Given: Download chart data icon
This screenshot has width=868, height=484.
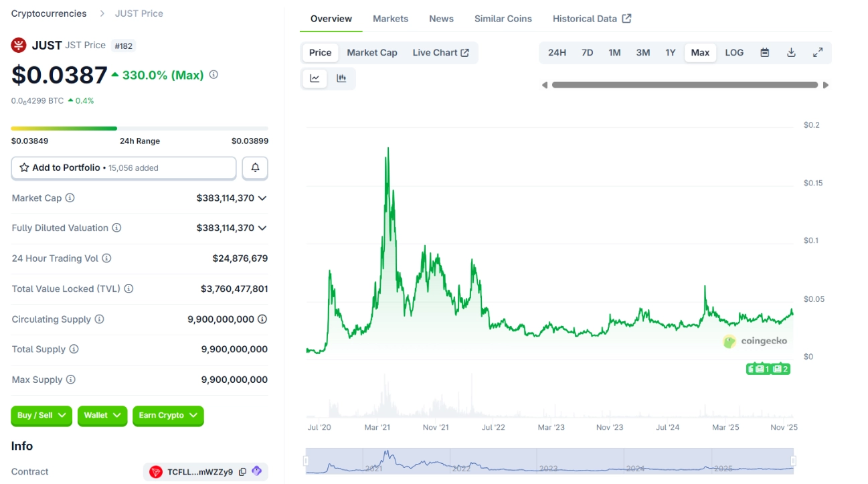Looking at the screenshot, I should [791, 53].
